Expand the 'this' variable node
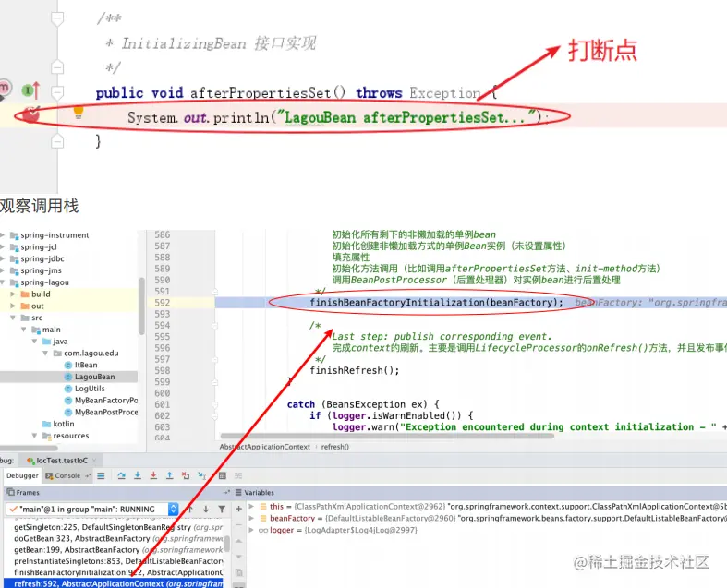The image size is (727, 588). point(252,507)
